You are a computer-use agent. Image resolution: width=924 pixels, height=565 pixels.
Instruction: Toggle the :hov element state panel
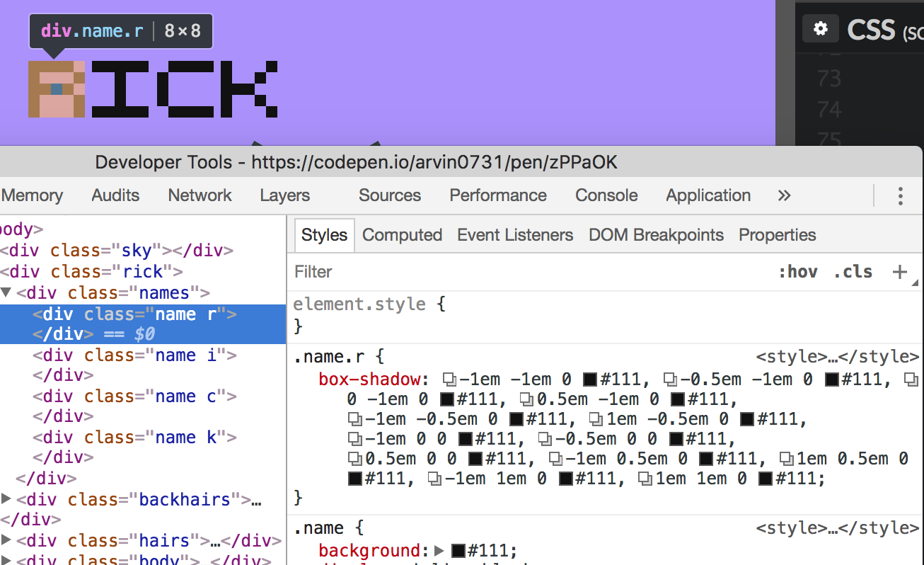798,272
